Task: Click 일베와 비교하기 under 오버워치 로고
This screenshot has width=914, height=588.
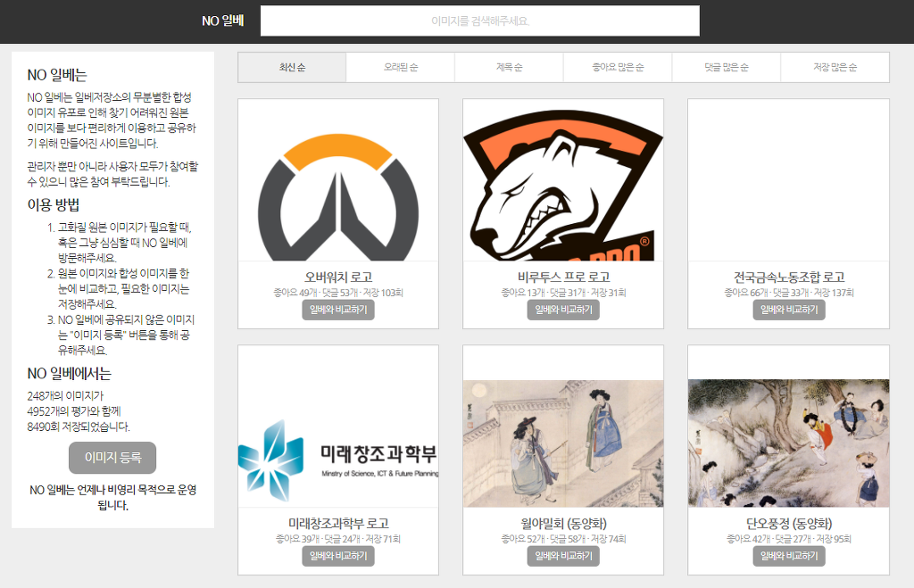Action: [338, 310]
